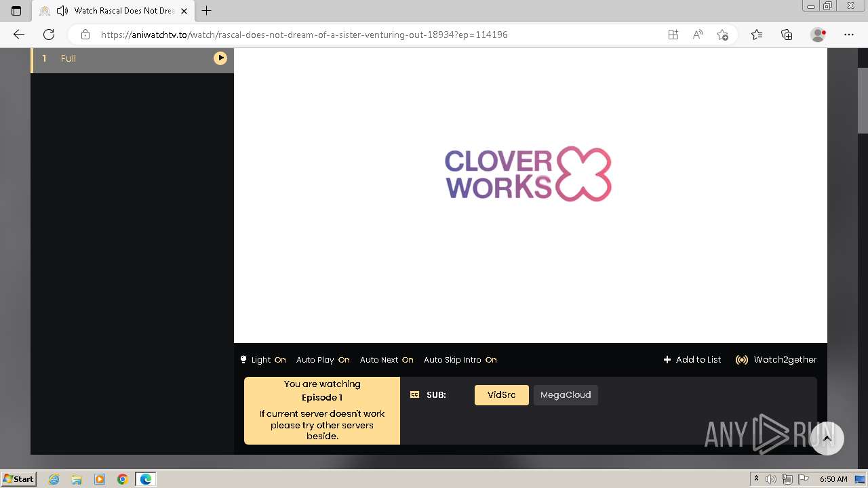Open the Apps available icon in address bar
This screenshot has width=868, height=488.
[x=673, y=35]
